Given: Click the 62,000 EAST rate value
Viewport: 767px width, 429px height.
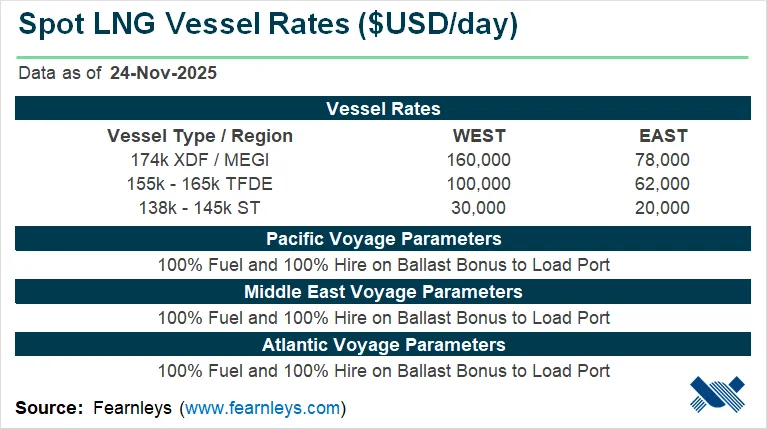Looking at the screenshot, I should point(662,184).
